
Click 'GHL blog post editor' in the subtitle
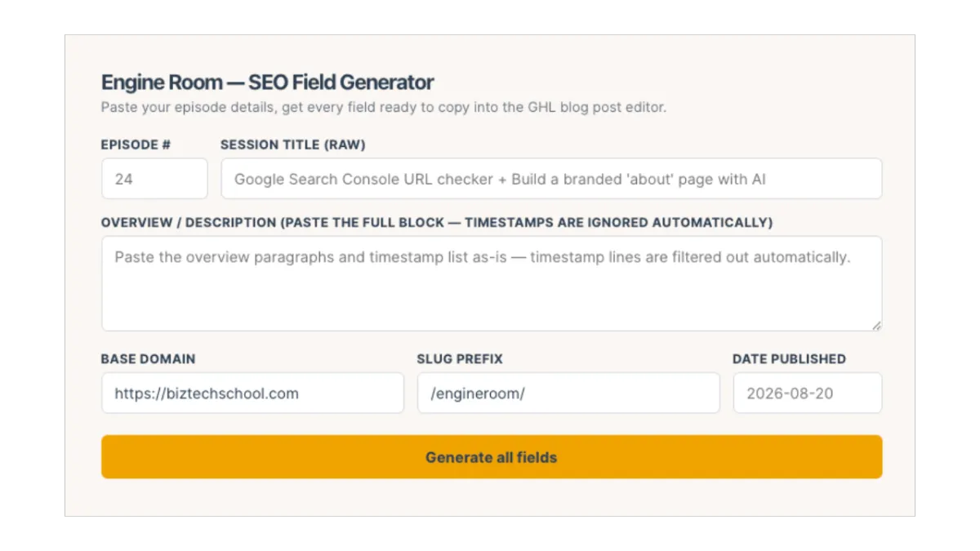click(x=595, y=107)
